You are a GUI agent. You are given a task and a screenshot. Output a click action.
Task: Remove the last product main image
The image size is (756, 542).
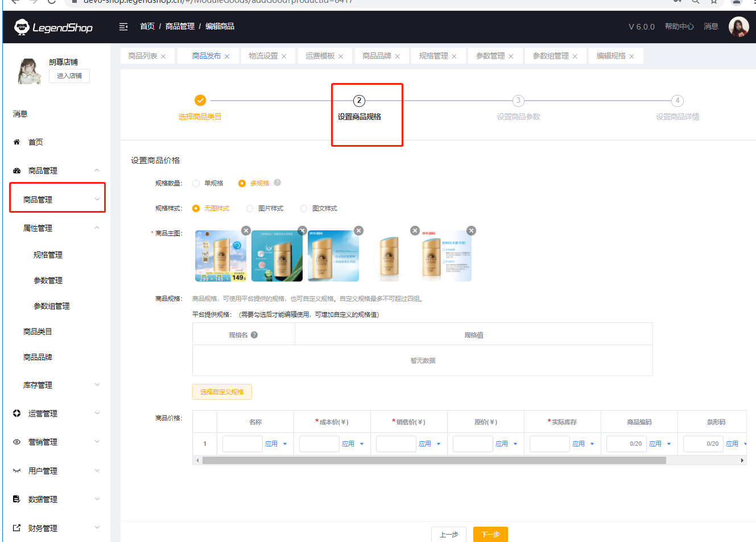tap(471, 230)
